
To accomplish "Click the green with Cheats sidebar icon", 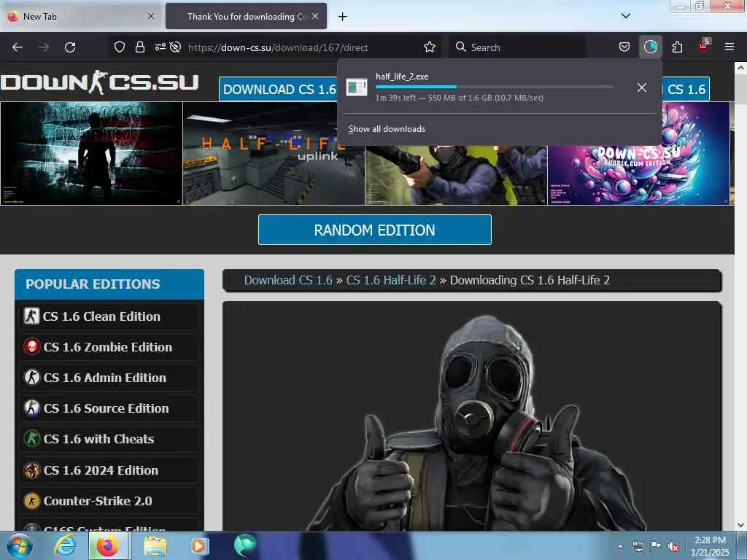I will click(31, 438).
